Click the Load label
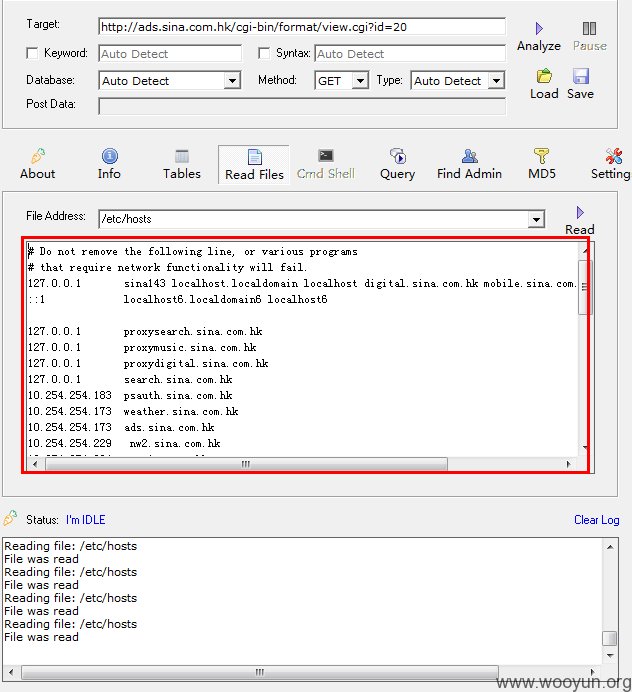 [544, 94]
